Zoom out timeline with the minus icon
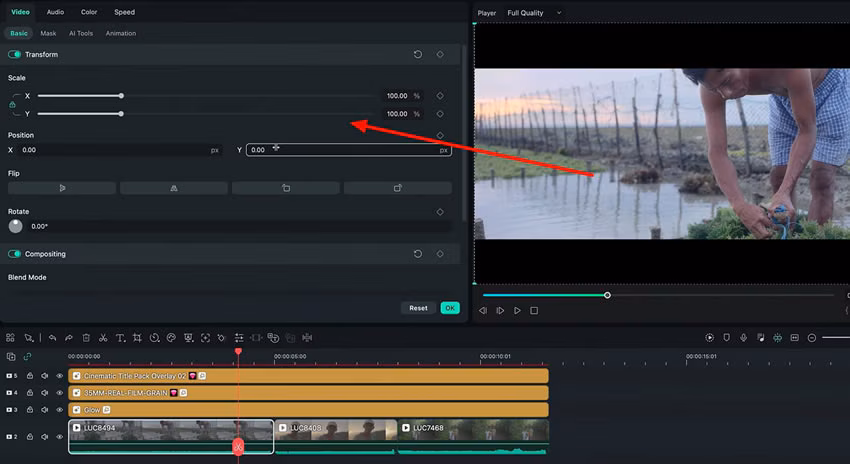Viewport: 850px width, 464px height. click(812, 338)
